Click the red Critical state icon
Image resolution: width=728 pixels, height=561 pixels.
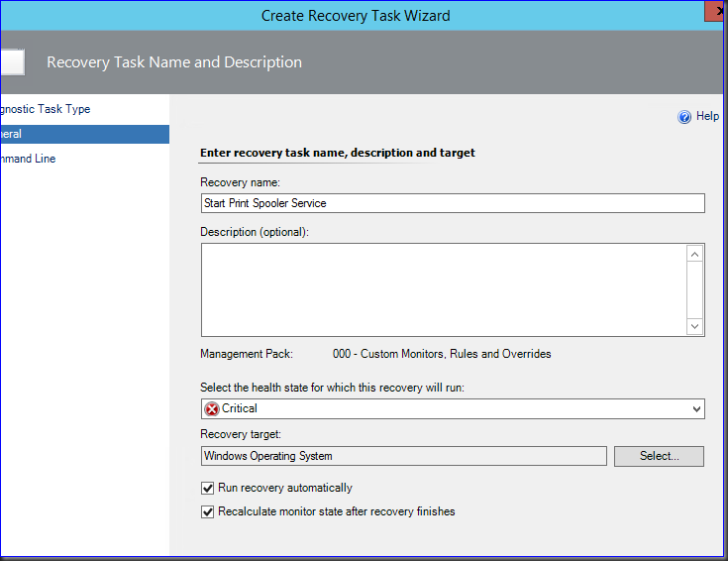pyautogui.click(x=211, y=408)
